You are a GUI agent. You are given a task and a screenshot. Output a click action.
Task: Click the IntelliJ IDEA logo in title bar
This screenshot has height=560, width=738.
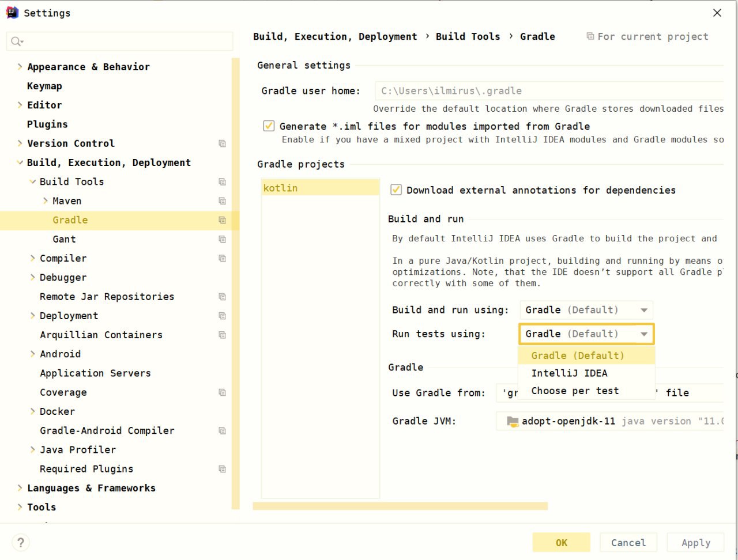click(12, 12)
